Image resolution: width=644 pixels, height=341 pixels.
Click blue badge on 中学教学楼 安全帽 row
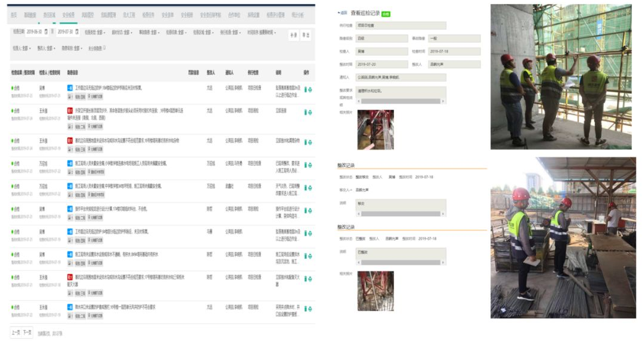(x=70, y=186)
